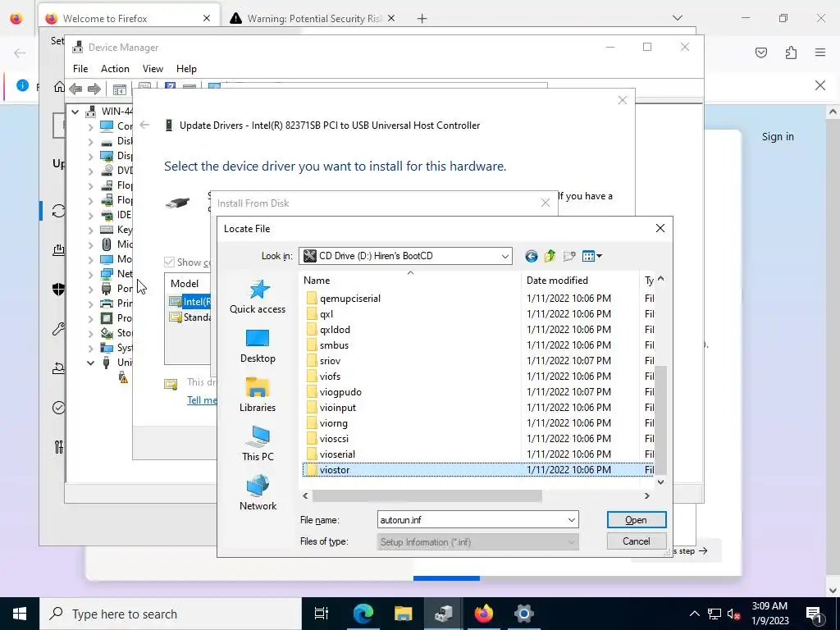840x630 pixels.
Task: Collapse the Universal Serial Bus controllers node
Action: tap(90, 363)
